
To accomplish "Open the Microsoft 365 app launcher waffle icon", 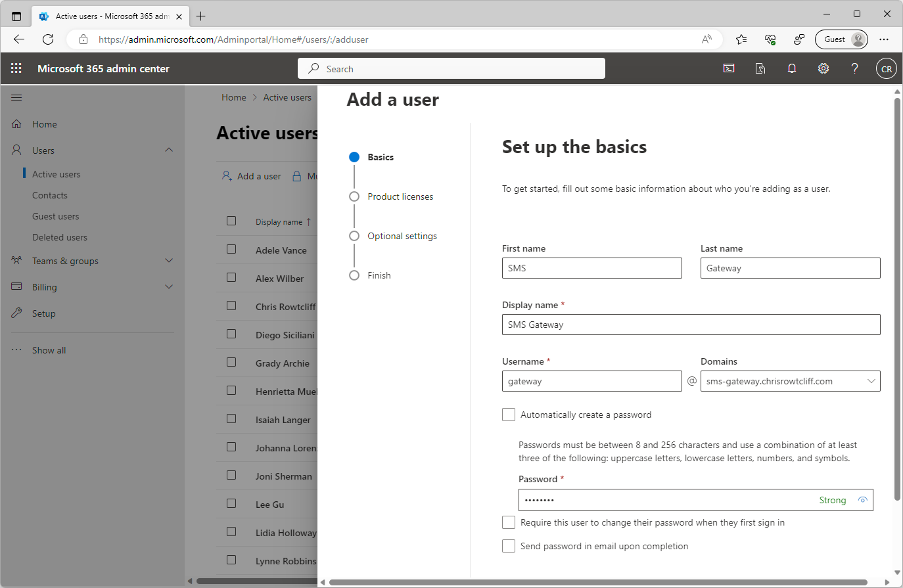I will [x=16, y=68].
